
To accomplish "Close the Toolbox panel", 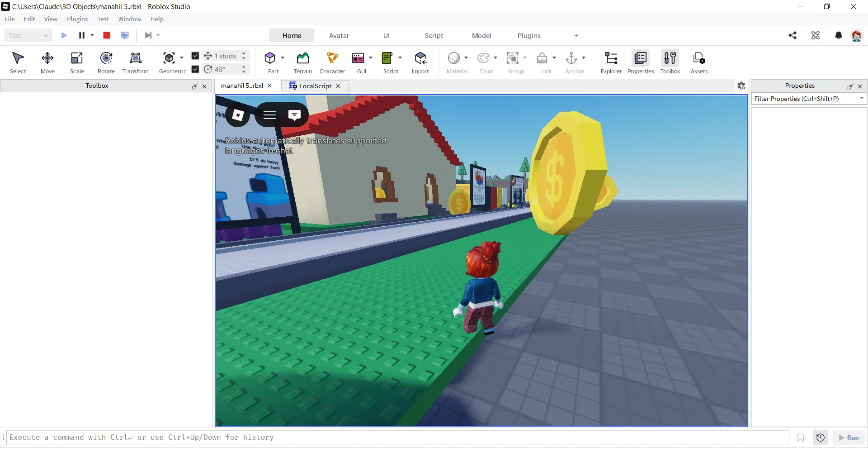I will pos(204,86).
